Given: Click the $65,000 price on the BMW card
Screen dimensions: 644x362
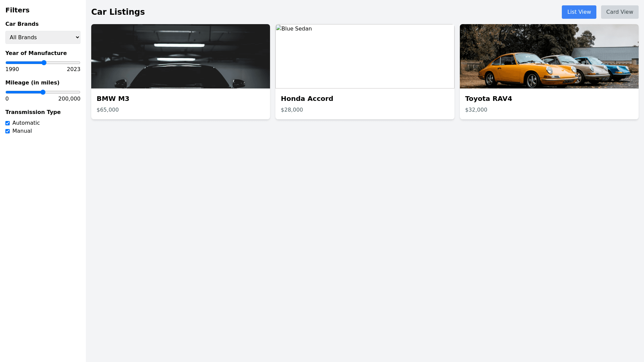Looking at the screenshot, I should point(107,110).
